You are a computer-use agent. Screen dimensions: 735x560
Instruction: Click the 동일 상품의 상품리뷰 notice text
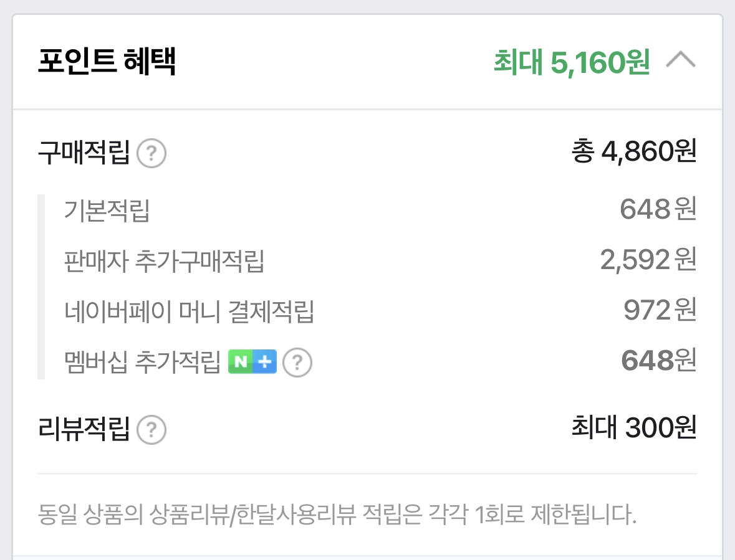(x=337, y=516)
